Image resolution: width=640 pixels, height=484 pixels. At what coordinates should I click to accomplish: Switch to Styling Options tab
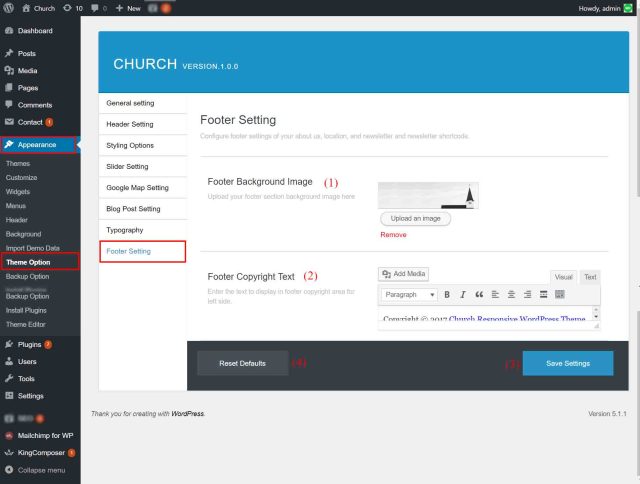[143, 145]
